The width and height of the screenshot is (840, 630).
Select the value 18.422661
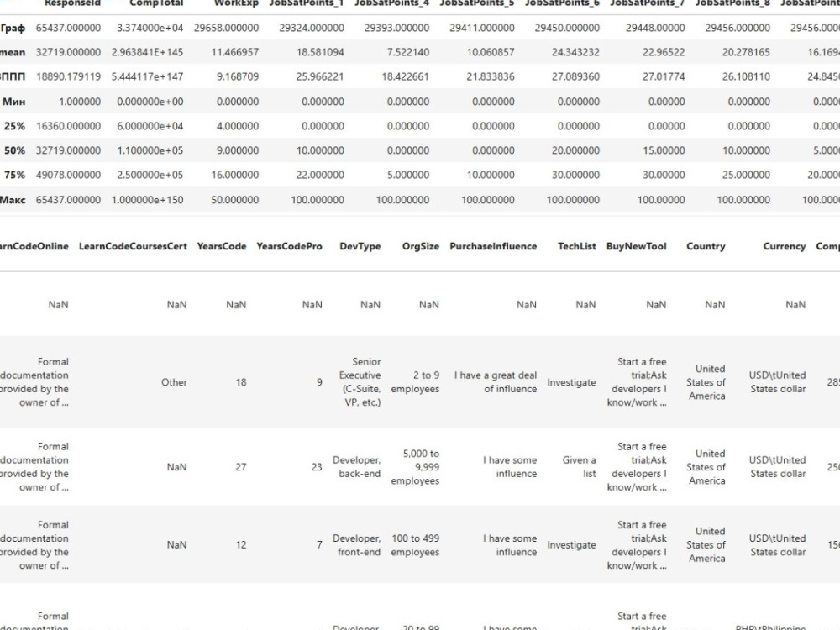tap(405, 76)
